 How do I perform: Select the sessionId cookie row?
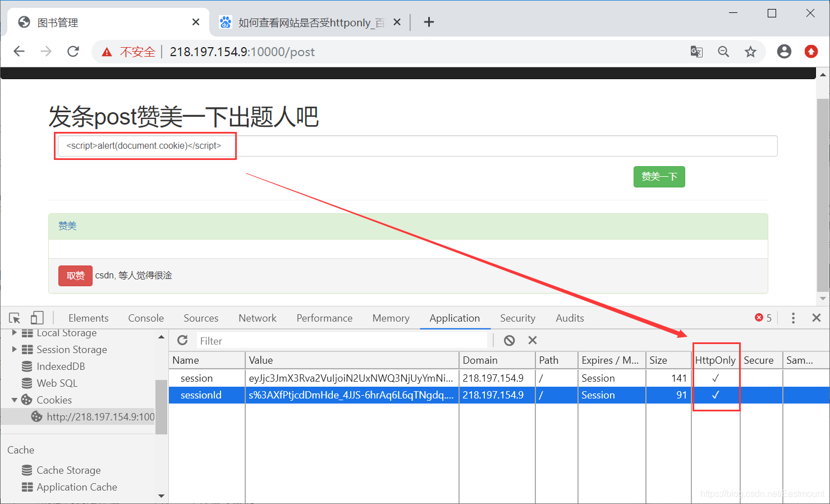(499, 395)
